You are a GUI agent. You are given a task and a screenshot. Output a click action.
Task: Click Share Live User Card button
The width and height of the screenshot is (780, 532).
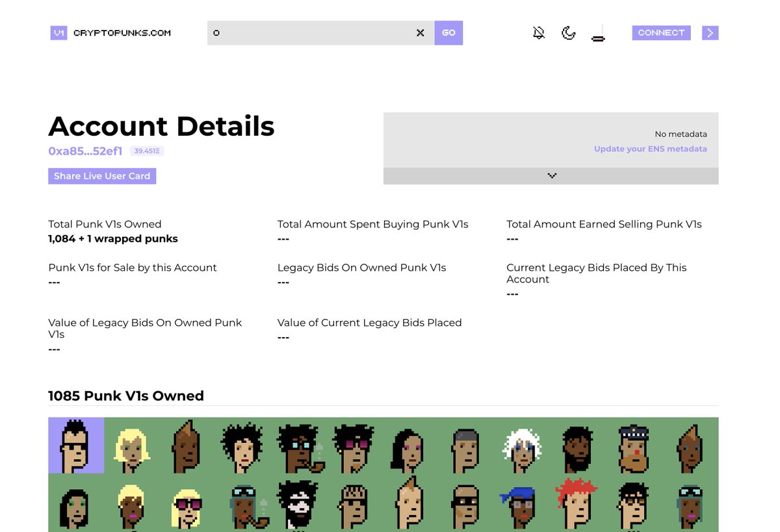click(102, 176)
